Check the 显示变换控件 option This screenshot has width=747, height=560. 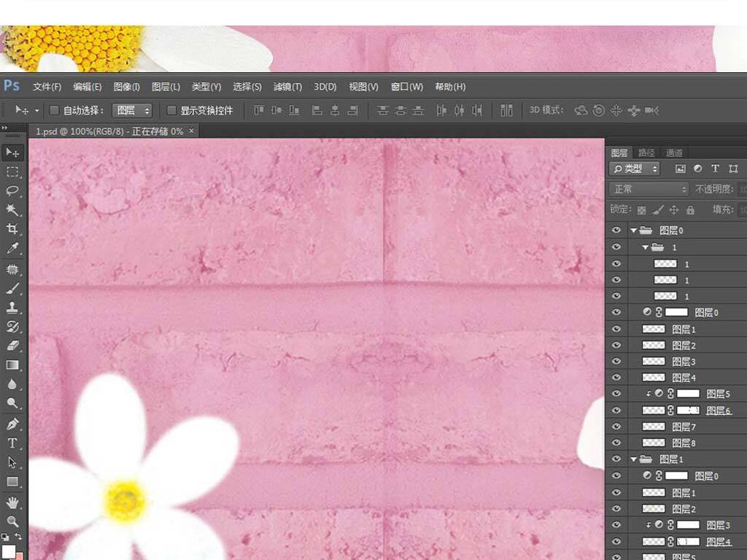(171, 111)
